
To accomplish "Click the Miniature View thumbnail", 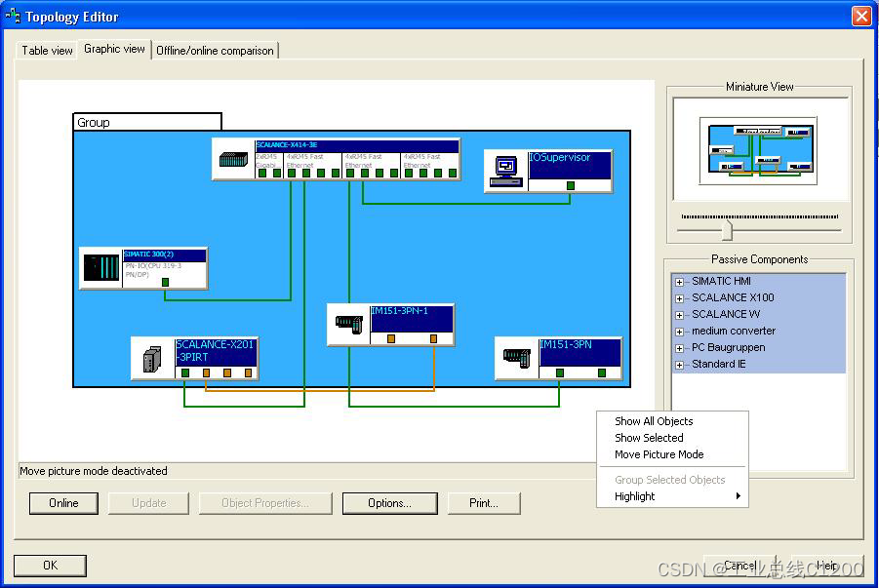I will point(758,150).
